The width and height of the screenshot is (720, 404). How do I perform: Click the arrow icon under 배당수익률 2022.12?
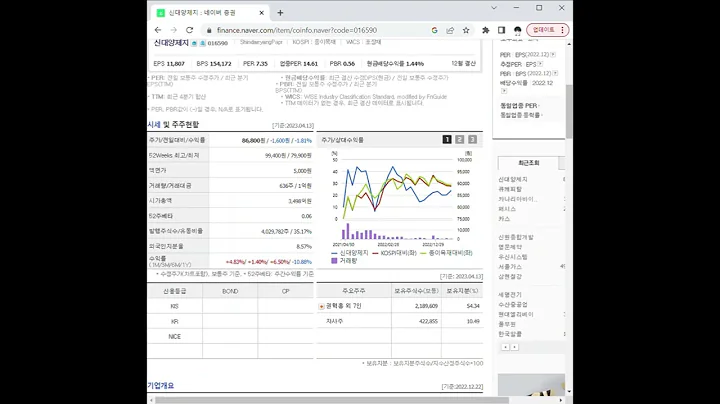pyautogui.click(x=504, y=91)
